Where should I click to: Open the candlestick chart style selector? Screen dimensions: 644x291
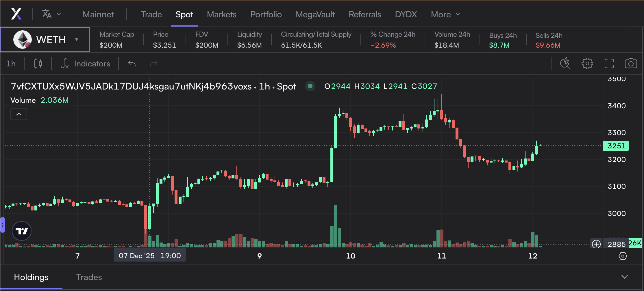[x=38, y=64]
